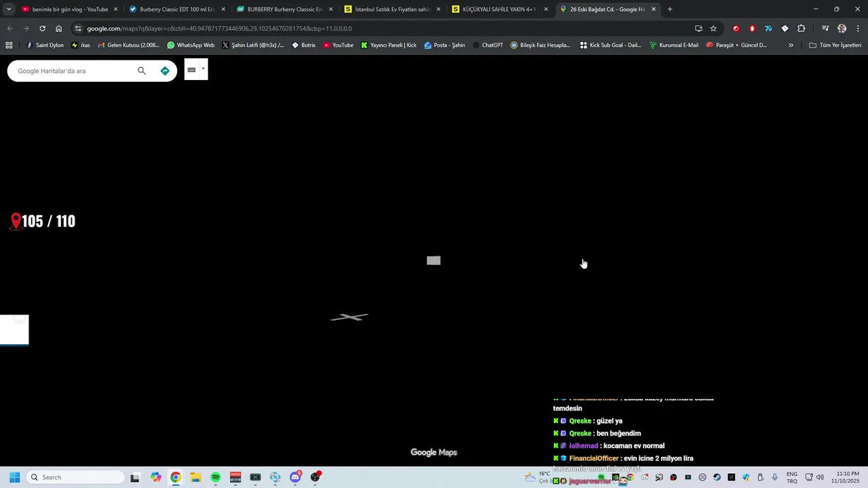
Task: Open the Yayıncı Paneli | Kick bookmark
Action: (x=389, y=45)
